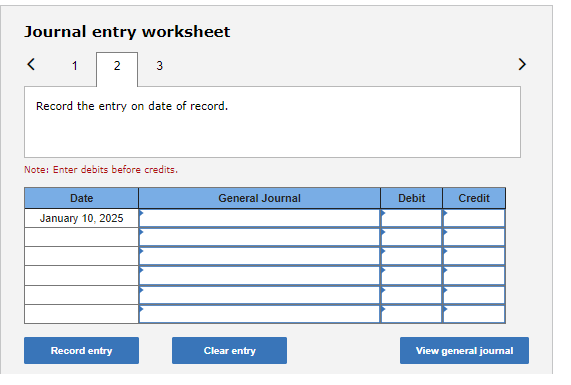Image resolution: width=571 pixels, height=385 pixels.
Task: Select Credit cell in fourth row
Action: [474, 275]
